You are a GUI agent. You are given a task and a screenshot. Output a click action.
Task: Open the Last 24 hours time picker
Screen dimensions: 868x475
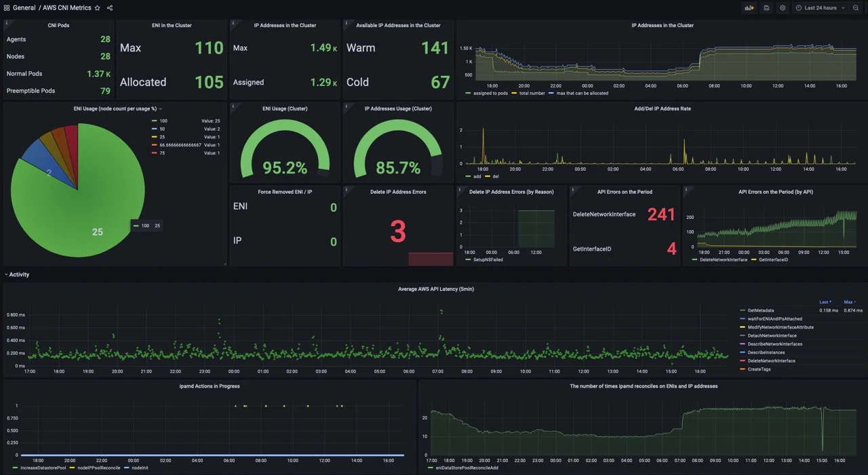click(822, 8)
